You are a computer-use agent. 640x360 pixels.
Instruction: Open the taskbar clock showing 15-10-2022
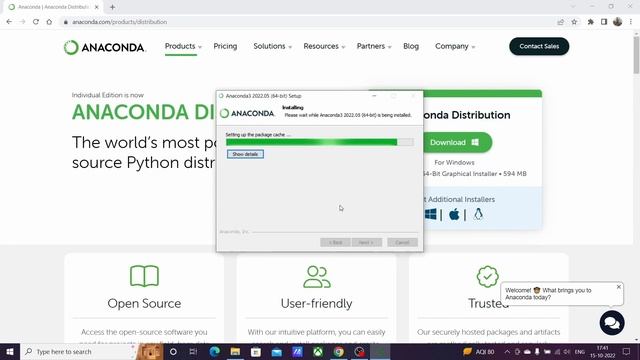click(x=602, y=352)
